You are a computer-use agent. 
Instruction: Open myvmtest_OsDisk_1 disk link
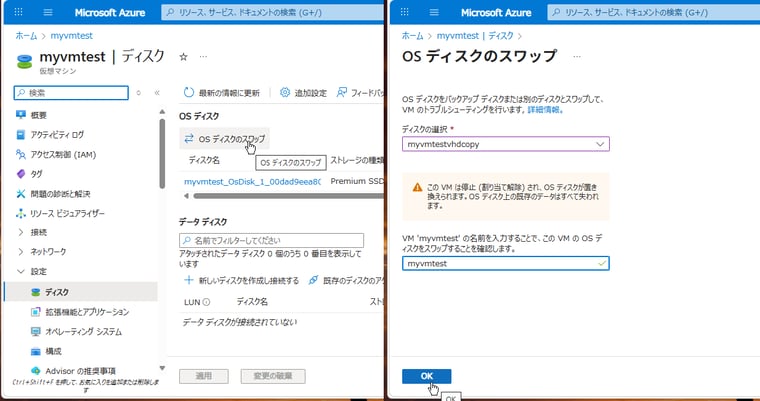(252, 182)
